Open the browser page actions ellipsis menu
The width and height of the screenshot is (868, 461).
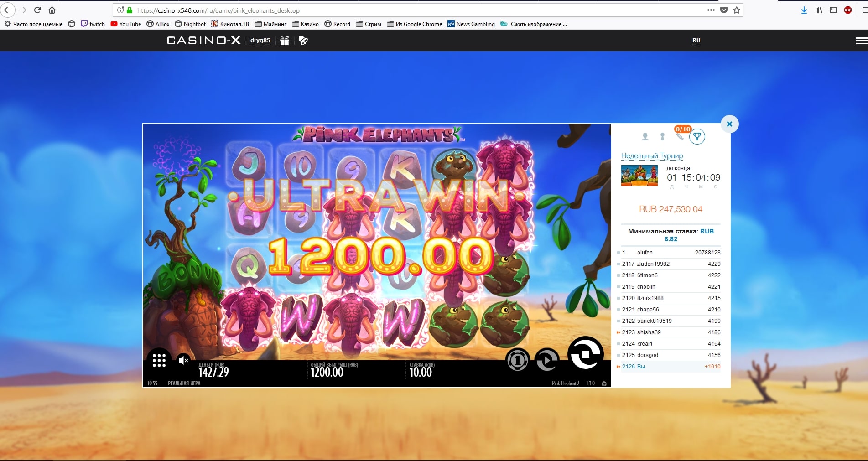pyautogui.click(x=711, y=10)
